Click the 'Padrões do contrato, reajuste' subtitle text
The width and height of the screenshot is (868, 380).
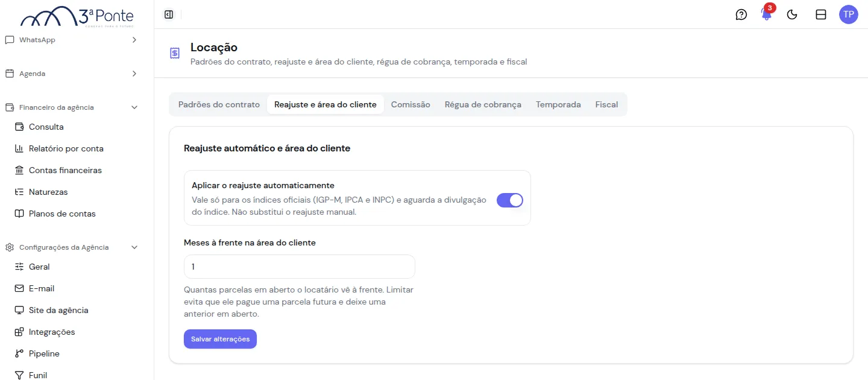359,62
